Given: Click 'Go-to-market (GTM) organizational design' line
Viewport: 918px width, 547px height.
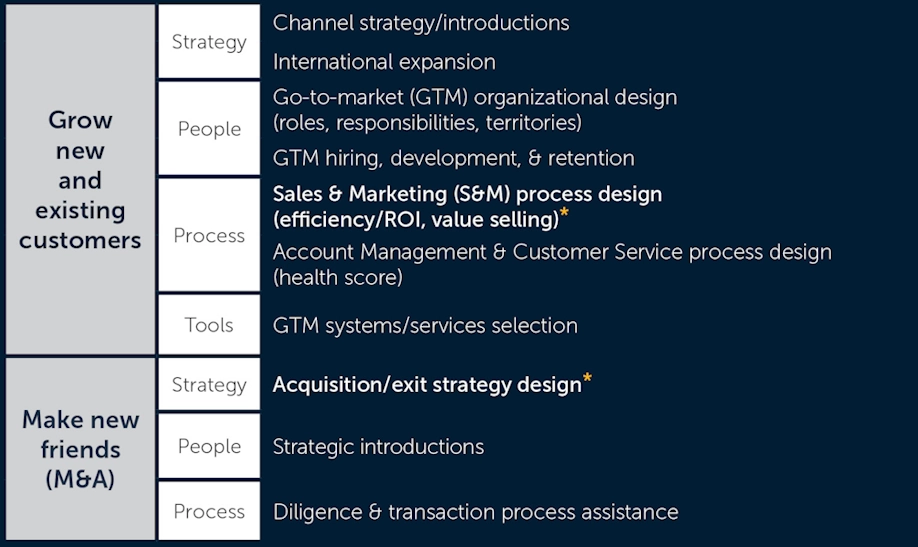Looking at the screenshot, I should [475, 98].
